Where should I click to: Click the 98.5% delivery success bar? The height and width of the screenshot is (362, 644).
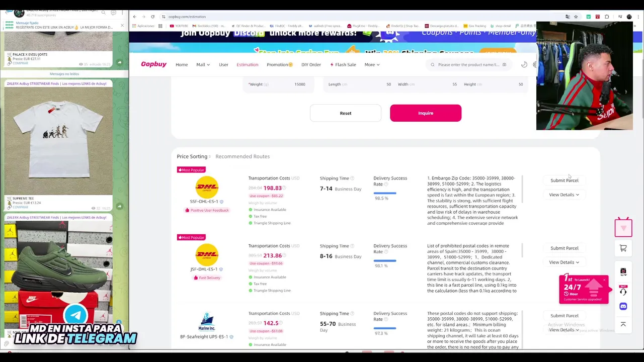click(385, 193)
